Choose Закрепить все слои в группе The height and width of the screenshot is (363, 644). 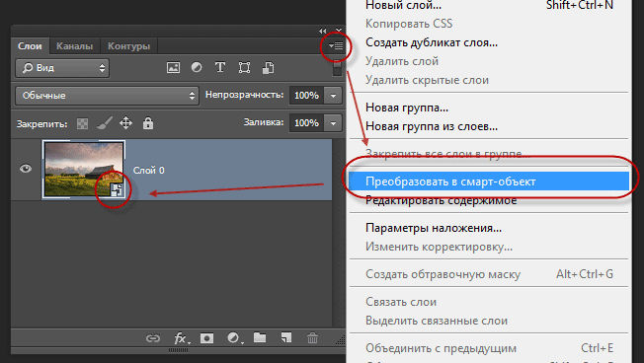(489, 154)
